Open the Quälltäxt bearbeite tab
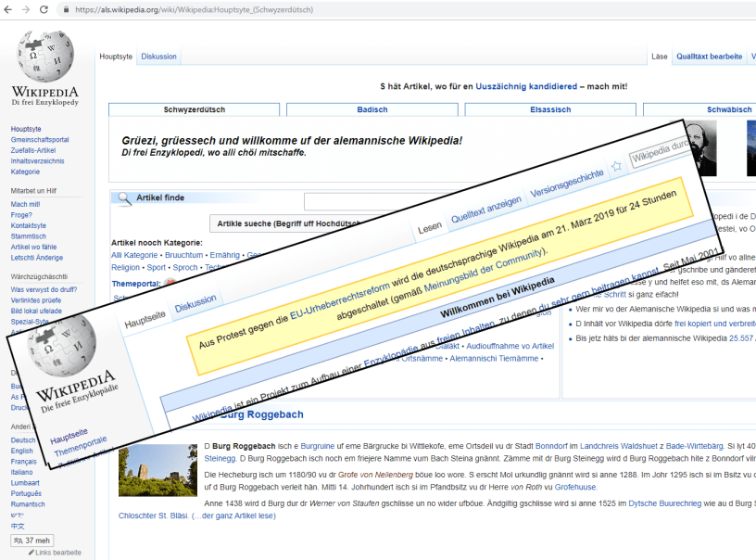This screenshot has width=756, height=560. coord(709,57)
